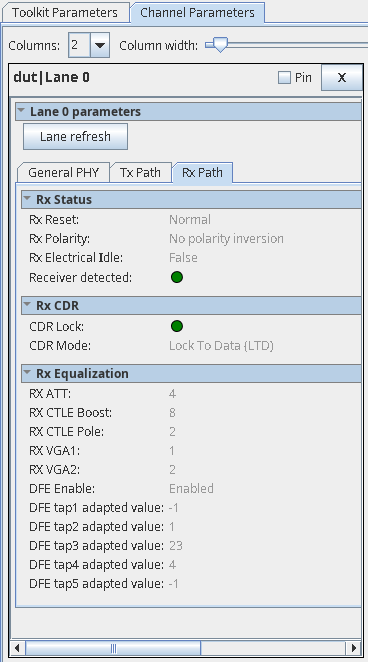Click the Receiver detected green status indicator
This screenshot has width=368, height=662.
[x=177, y=277]
